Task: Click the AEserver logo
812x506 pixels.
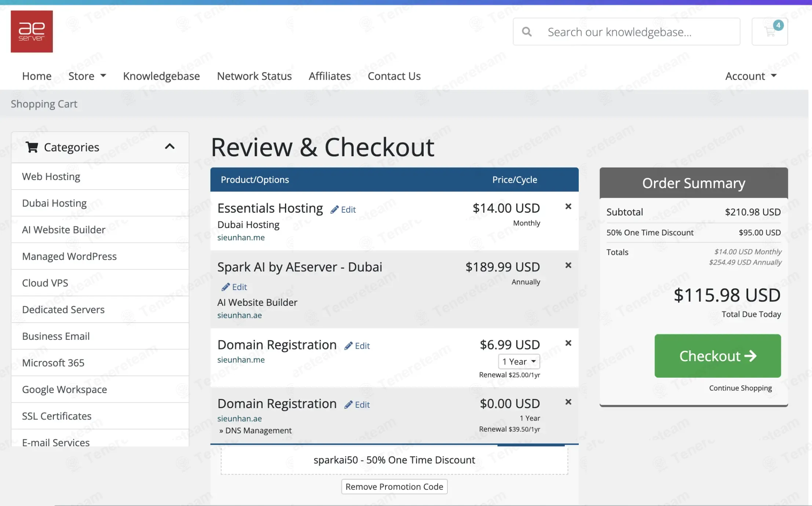Action: pos(32,31)
